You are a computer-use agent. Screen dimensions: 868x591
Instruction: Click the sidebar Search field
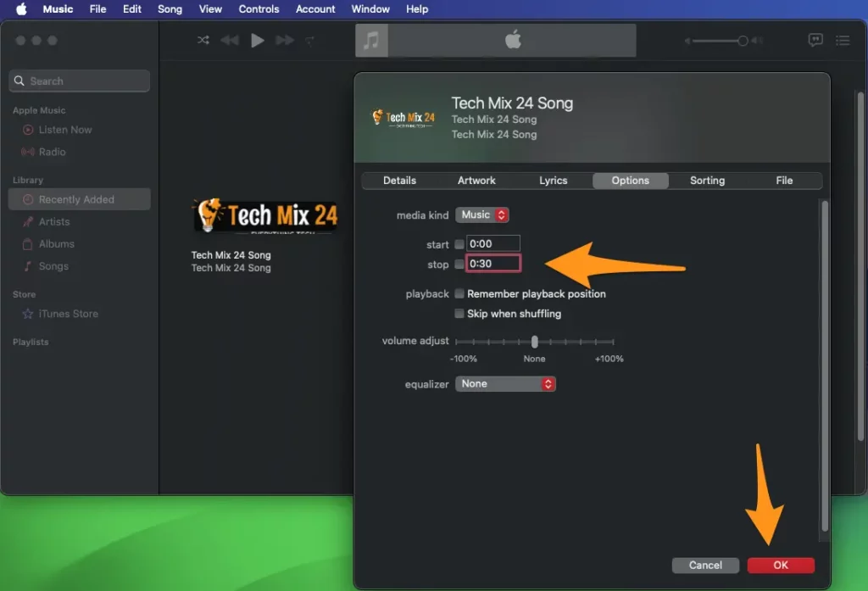(x=79, y=81)
